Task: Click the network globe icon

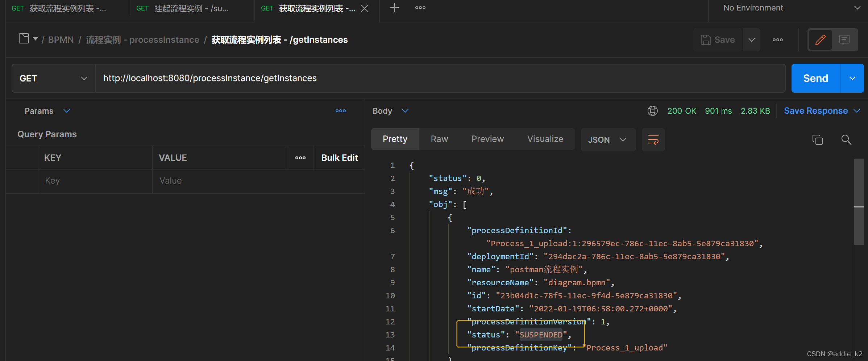Action: point(653,111)
